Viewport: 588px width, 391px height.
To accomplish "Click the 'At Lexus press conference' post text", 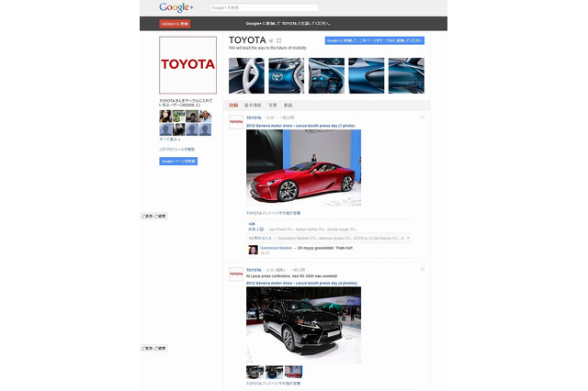I will click(292, 276).
